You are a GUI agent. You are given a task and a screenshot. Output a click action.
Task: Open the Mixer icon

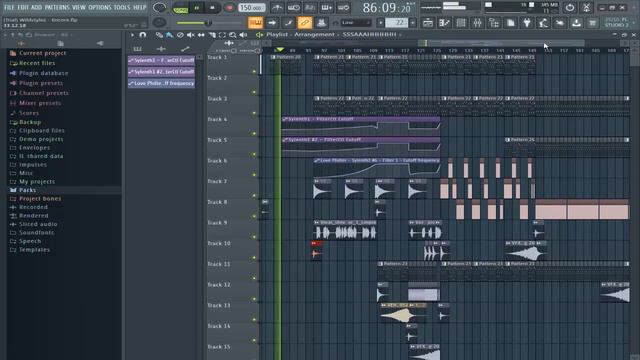point(477,23)
